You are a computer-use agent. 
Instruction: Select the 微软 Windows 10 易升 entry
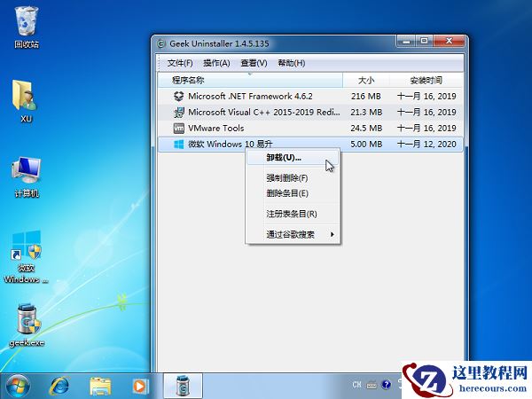[310, 145]
